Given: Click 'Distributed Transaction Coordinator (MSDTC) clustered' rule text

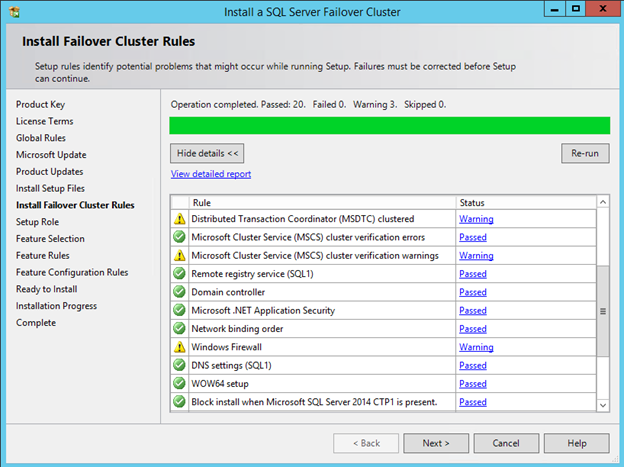Looking at the screenshot, I should click(x=303, y=219).
